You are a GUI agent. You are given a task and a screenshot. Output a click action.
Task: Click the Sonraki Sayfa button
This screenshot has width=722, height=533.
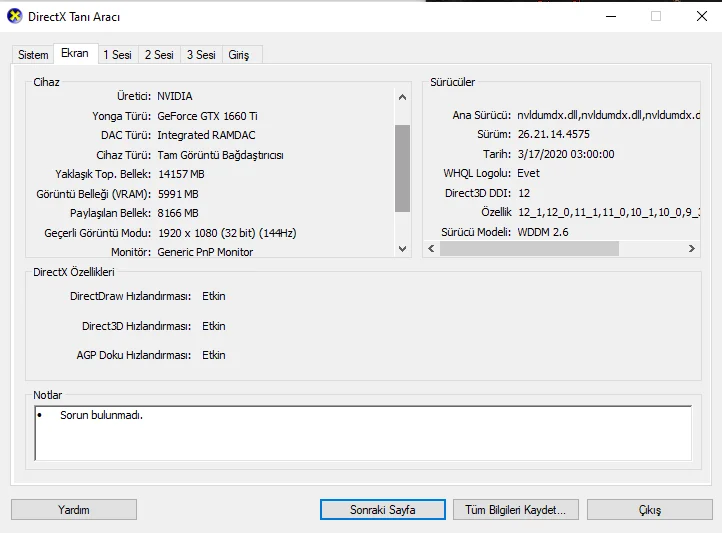(383, 510)
